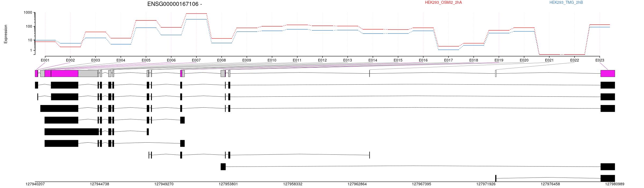Click the blue expression plateau above E007

pos(196,19)
